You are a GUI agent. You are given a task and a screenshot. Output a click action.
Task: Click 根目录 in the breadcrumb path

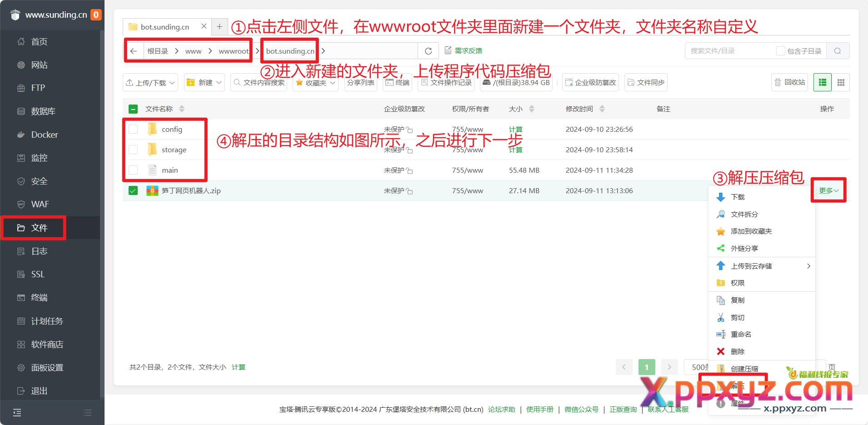158,51
